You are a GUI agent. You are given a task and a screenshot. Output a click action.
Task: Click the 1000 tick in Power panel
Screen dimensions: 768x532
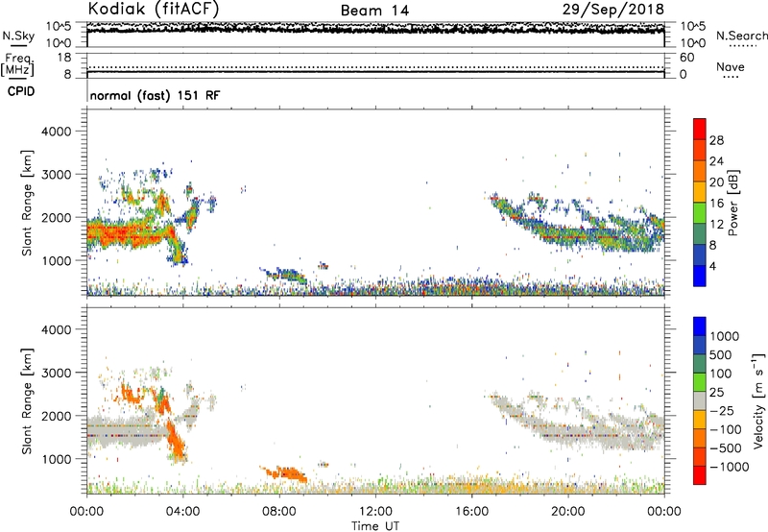pos(56,261)
